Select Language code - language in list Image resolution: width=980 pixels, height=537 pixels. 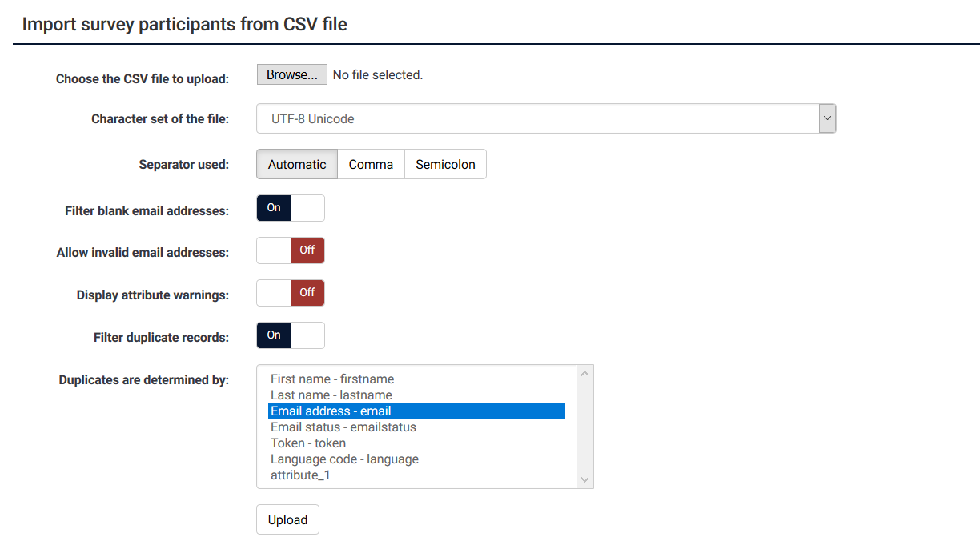click(416, 459)
